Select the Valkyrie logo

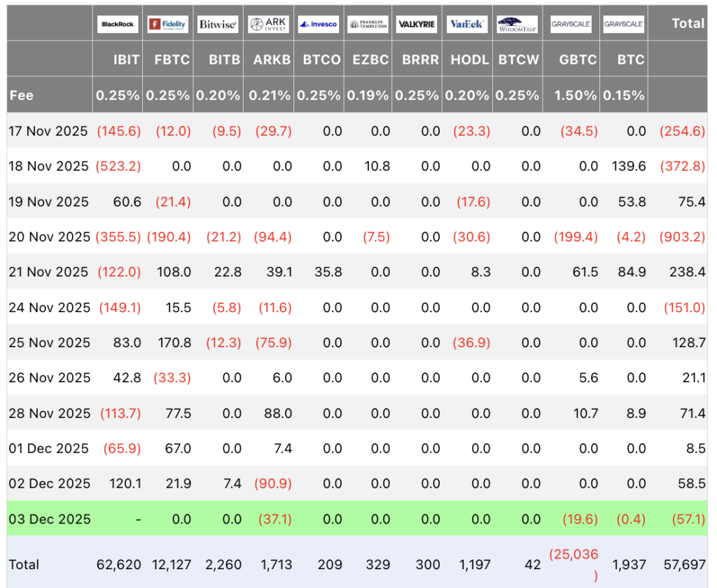[x=417, y=24]
